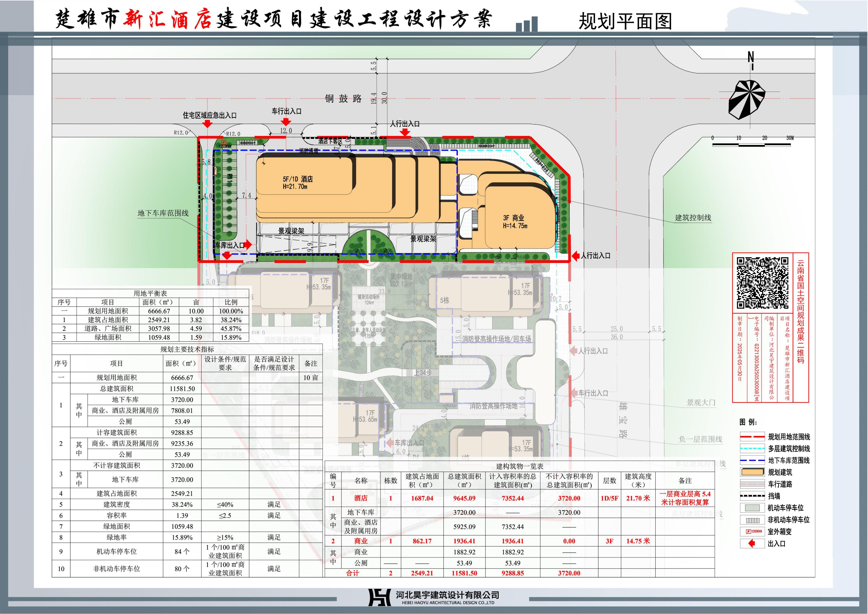This screenshot has width=868, height=614.
Task: Click the red remark 一层商业层高 5.4 米计容面积复算
Action: pyautogui.click(x=685, y=498)
